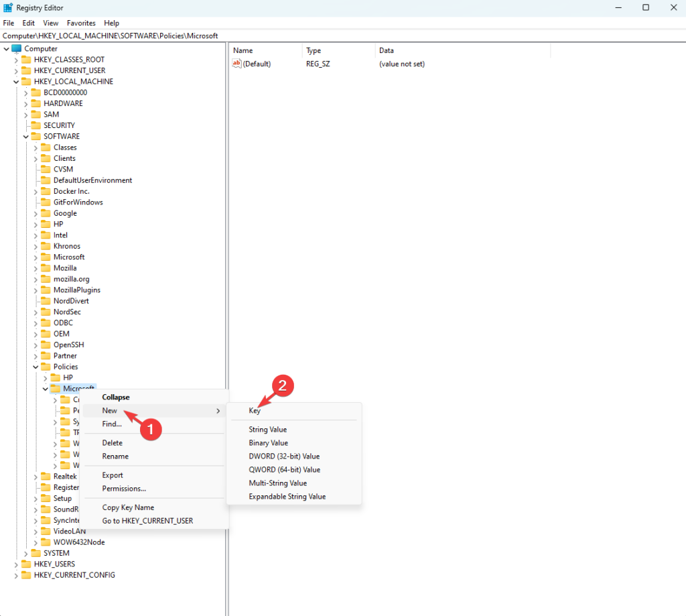Click the HKEY_LOCAL_MACHINE folder icon
Viewport: 686px width, 616px height.
pos(26,81)
